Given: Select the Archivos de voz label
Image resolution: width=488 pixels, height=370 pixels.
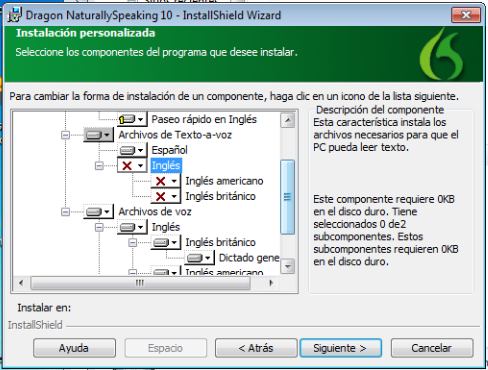Looking at the screenshot, I should [x=155, y=212].
